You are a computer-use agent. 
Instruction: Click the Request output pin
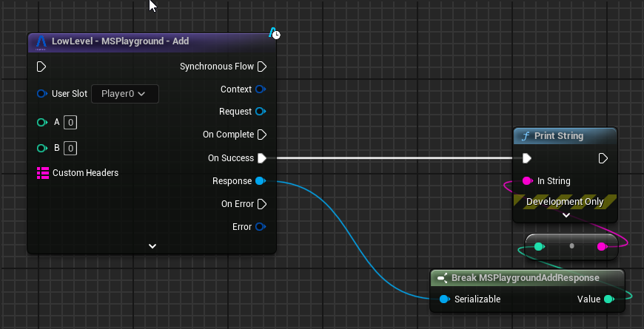(261, 112)
